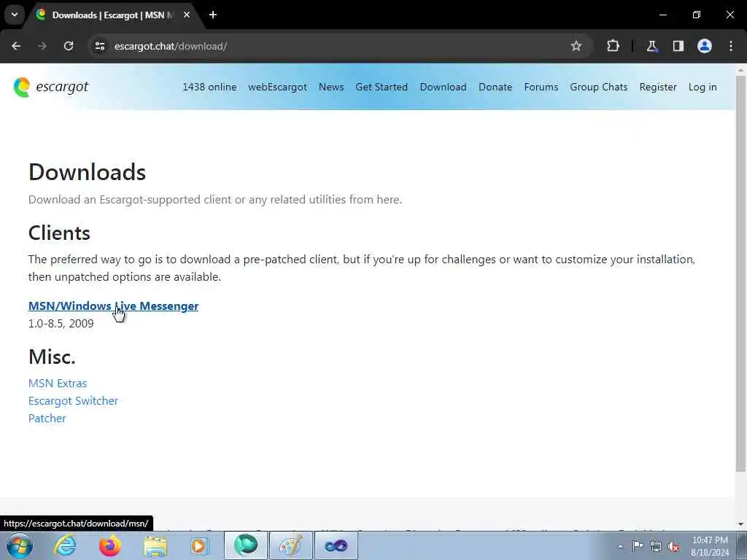The width and height of the screenshot is (747, 560).
Task: Open a new tab with the plus button
Action: (x=213, y=15)
